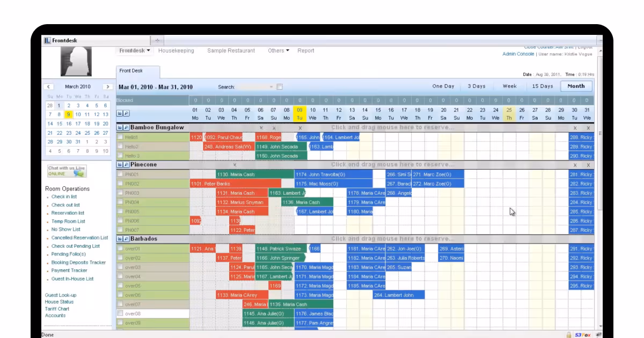644x338 pixels.
Task: Tick the checkbox for room PN003
Action: [120, 193]
